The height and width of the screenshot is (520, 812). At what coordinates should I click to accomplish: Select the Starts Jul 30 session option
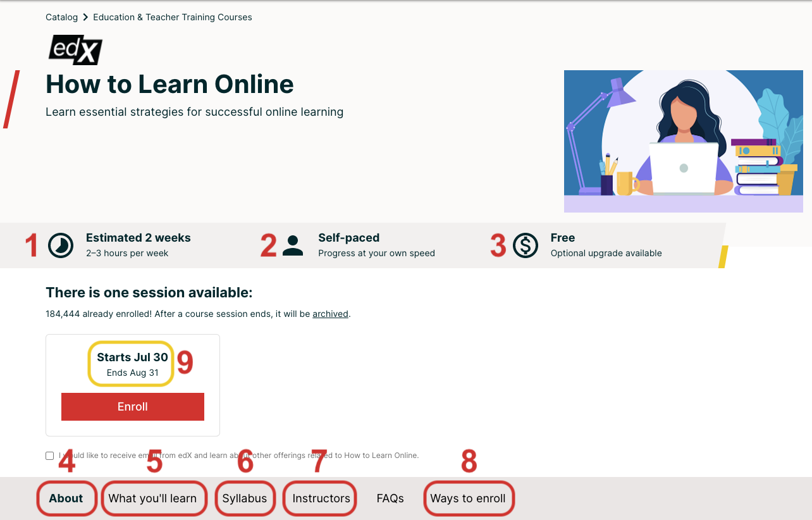click(131, 363)
